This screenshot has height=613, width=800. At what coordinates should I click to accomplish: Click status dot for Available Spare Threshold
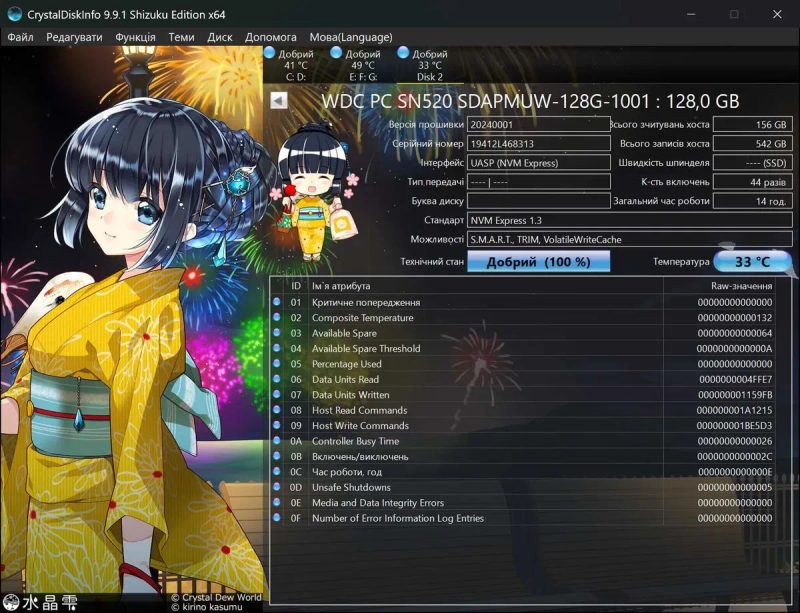pyautogui.click(x=277, y=348)
